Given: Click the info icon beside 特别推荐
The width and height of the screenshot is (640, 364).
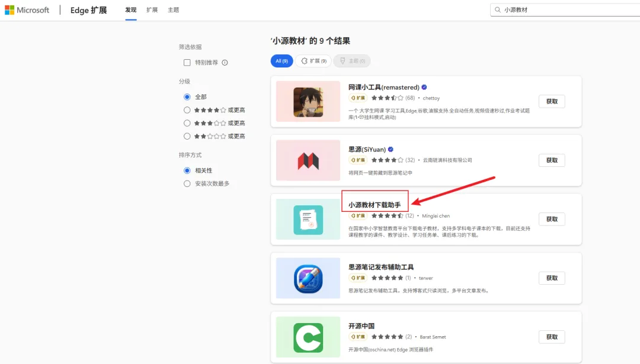Looking at the screenshot, I should (225, 62).
